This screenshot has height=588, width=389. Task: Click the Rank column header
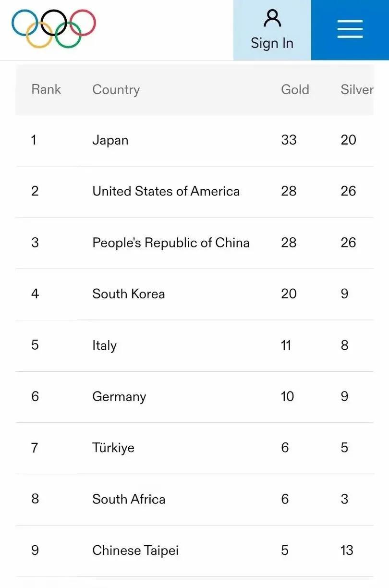[46, 89]
